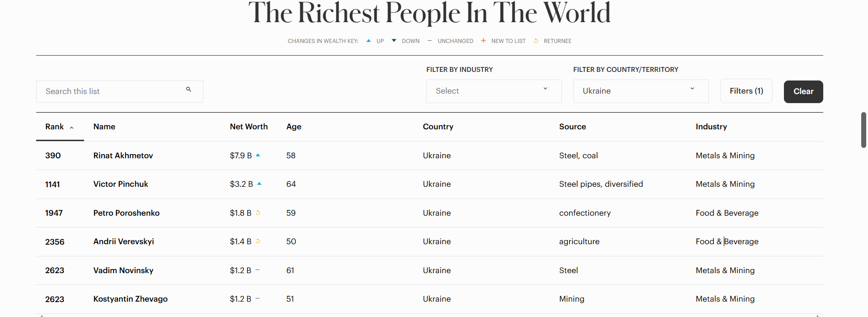Sort by the Net Worth column header
The width and height of the screenshot is (868, 317).
pos(249,127)
